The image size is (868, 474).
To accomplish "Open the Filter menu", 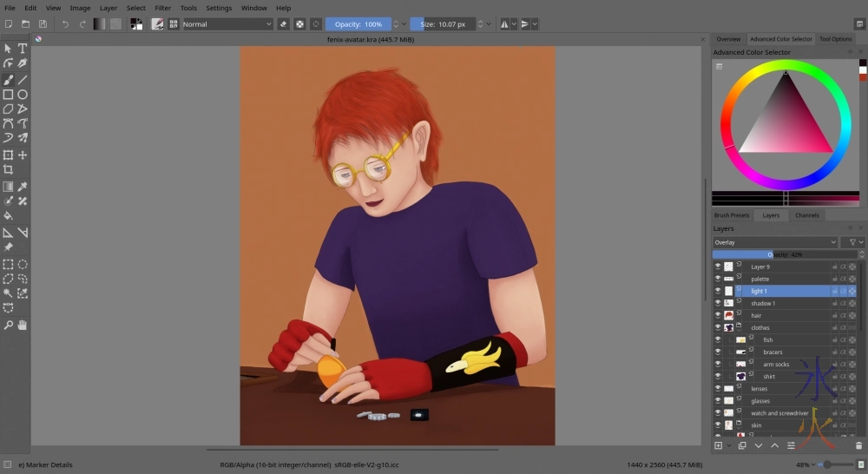I will 162,8.
